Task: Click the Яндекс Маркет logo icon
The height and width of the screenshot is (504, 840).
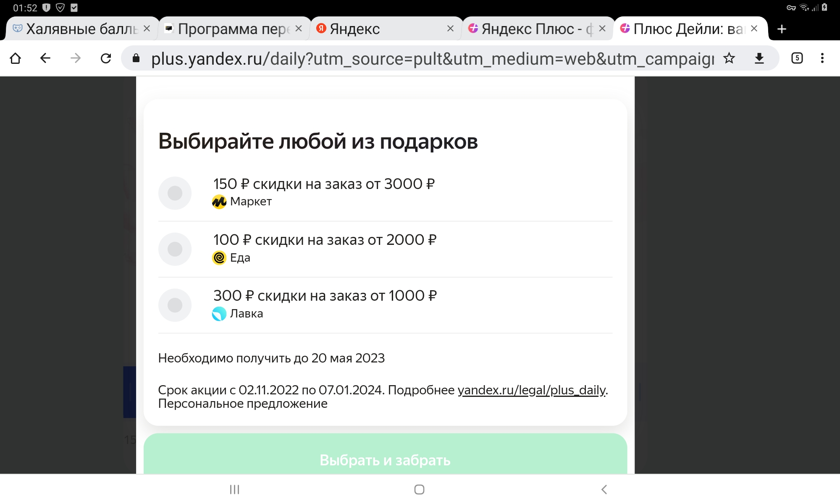Action: click(219, 202)
